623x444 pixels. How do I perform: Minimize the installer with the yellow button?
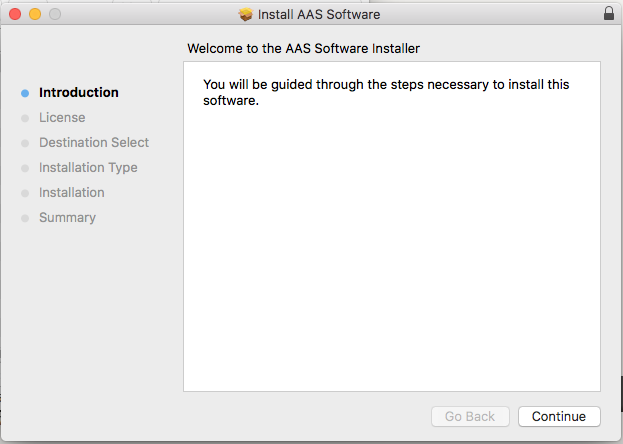point(35,14)
